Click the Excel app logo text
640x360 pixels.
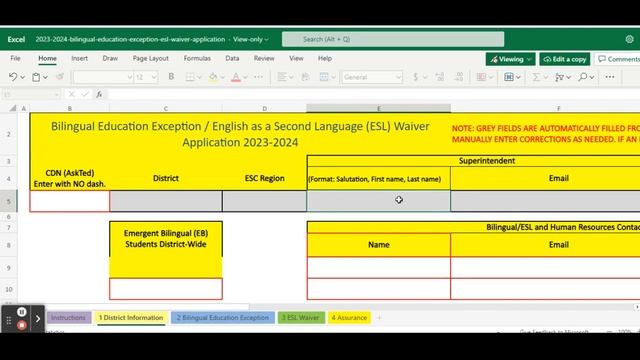click(16, 39)
